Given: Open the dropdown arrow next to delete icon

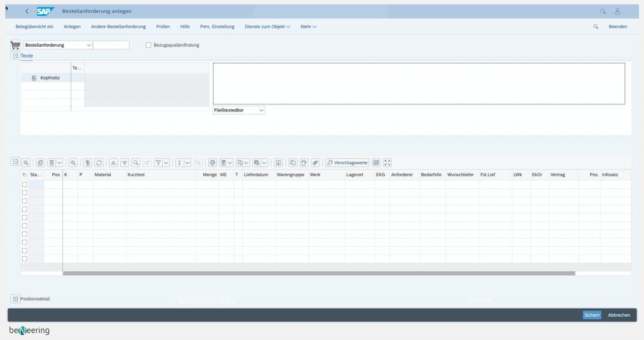Looking at the screenshot, I should coord(59,163).
